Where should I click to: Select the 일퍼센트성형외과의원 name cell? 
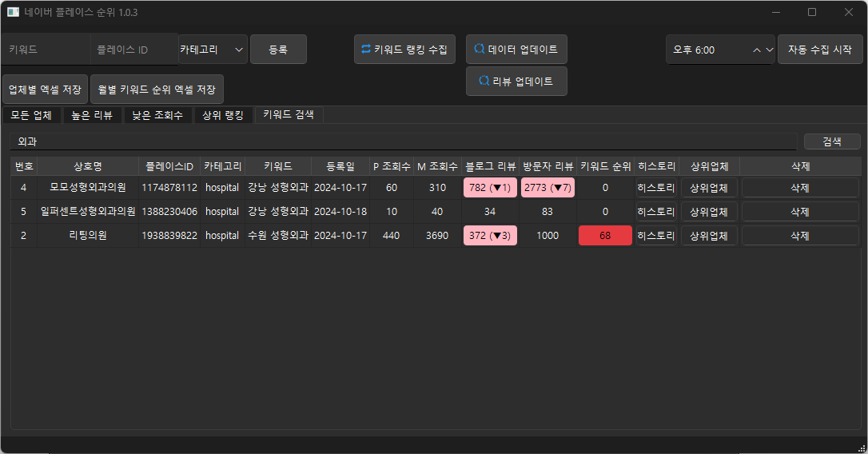tap(88, 212)
